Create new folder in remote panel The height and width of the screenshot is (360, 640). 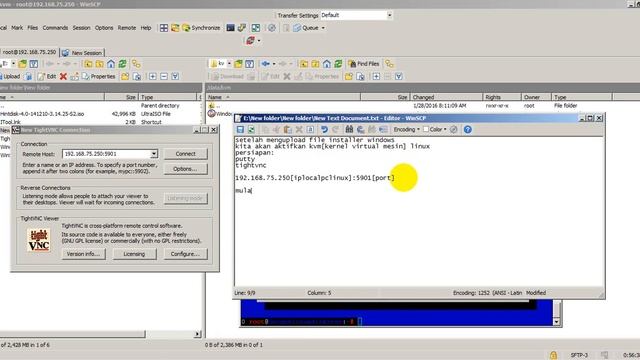click(349, 76)
